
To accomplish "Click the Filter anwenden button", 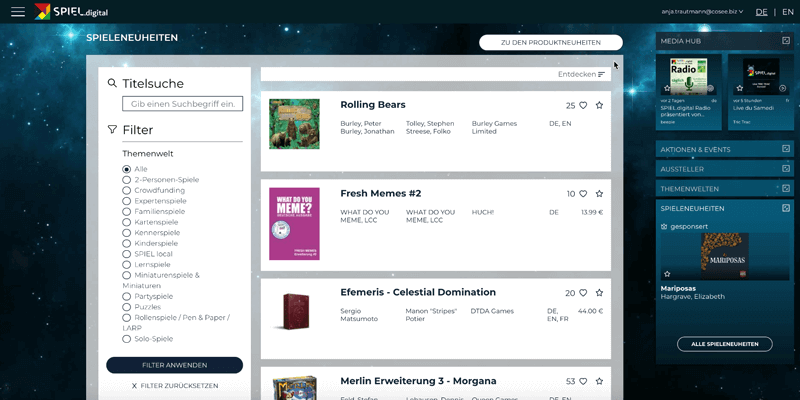I will [174, 365].
